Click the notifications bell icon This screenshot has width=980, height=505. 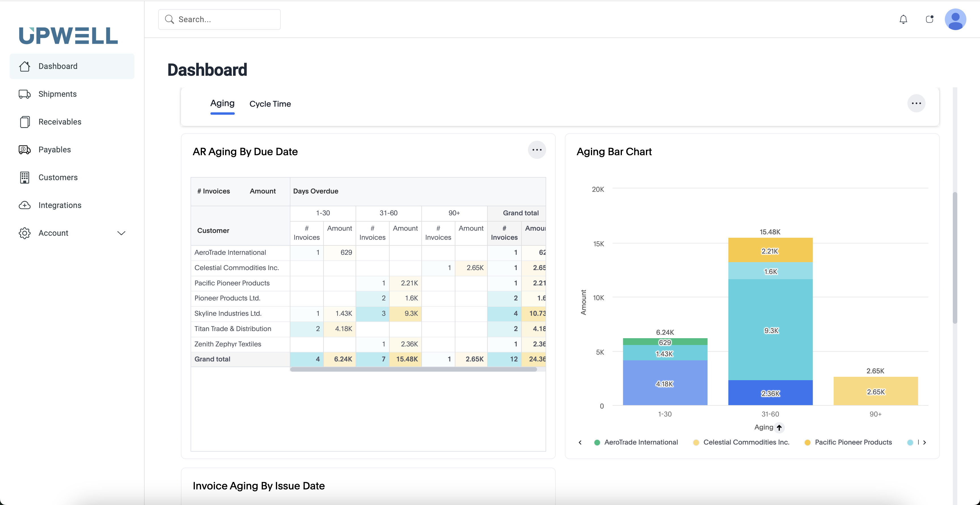pyautogui.click(x=903, y=19)
